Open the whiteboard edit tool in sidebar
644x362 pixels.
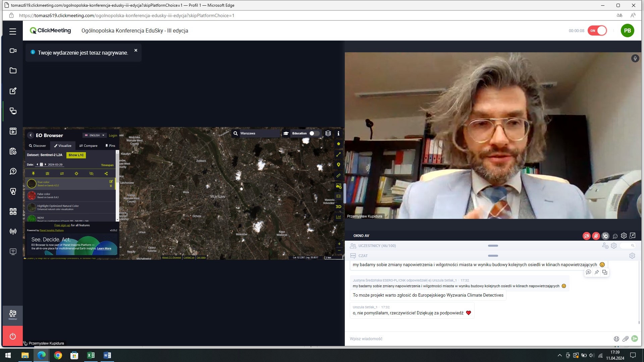(13, 91)
